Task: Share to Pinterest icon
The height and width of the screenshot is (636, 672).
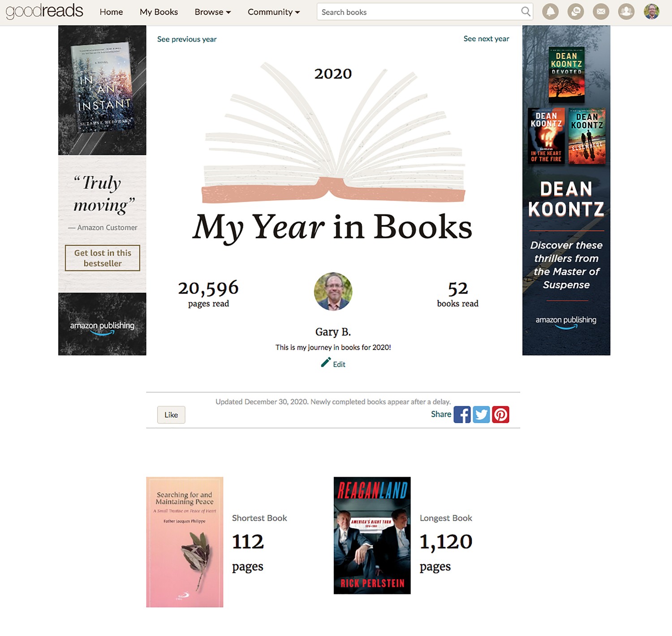Action: 500,415
